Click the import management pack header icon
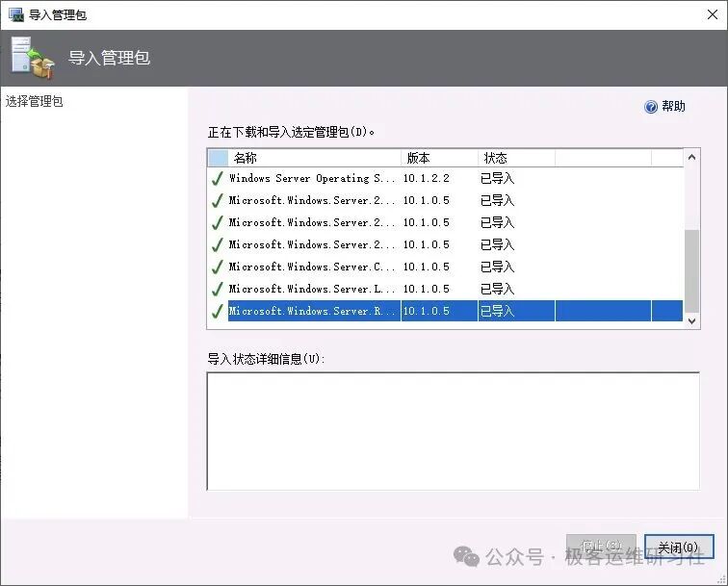 [x=33, y=58]
